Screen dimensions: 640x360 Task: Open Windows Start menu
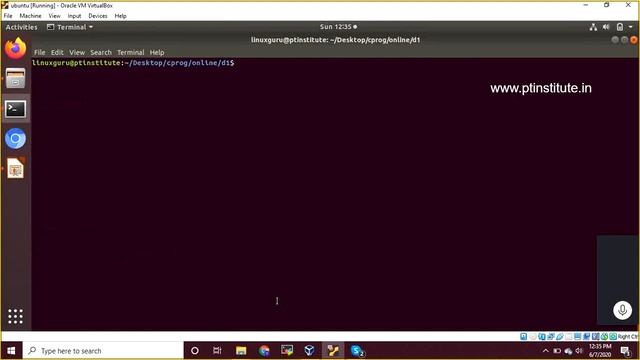[11, 351]
